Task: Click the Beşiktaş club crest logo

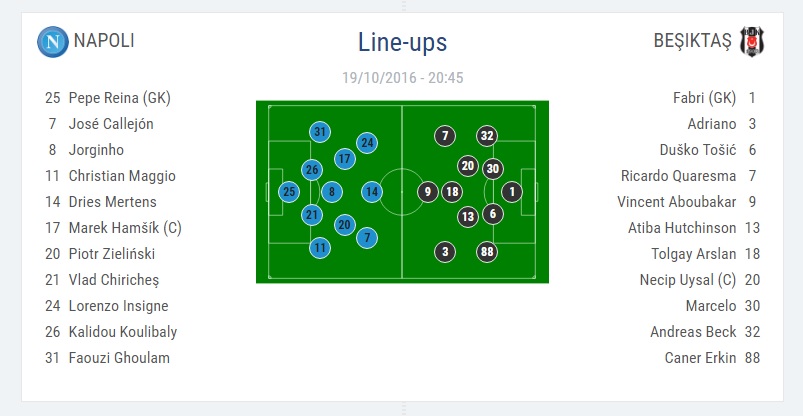Action: click(x=752, y=41)
